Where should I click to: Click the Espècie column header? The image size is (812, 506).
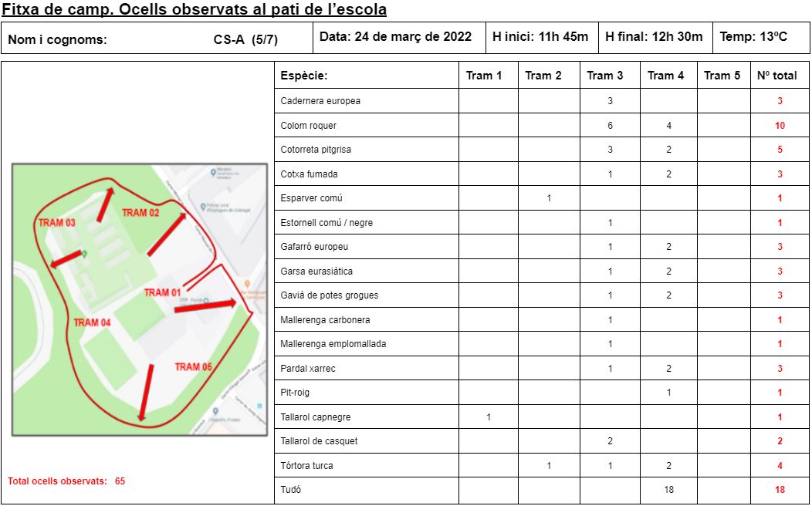[304, 76]
